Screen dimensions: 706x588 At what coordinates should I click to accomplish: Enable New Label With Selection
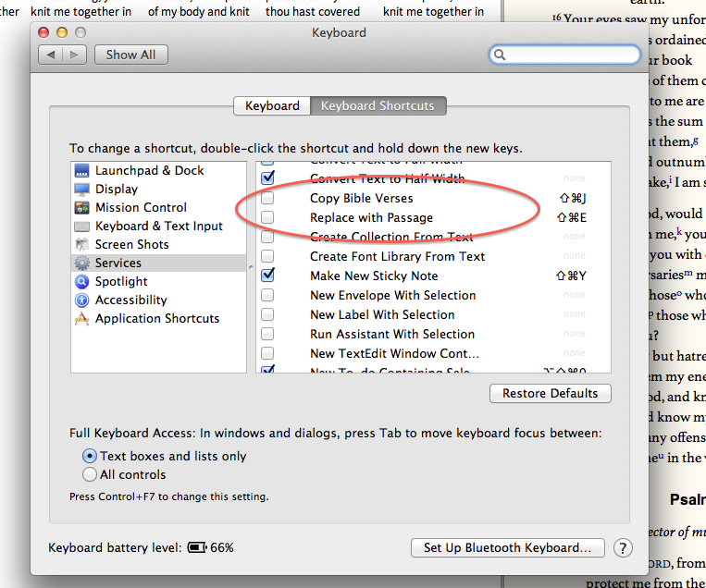tap(267, 314)
